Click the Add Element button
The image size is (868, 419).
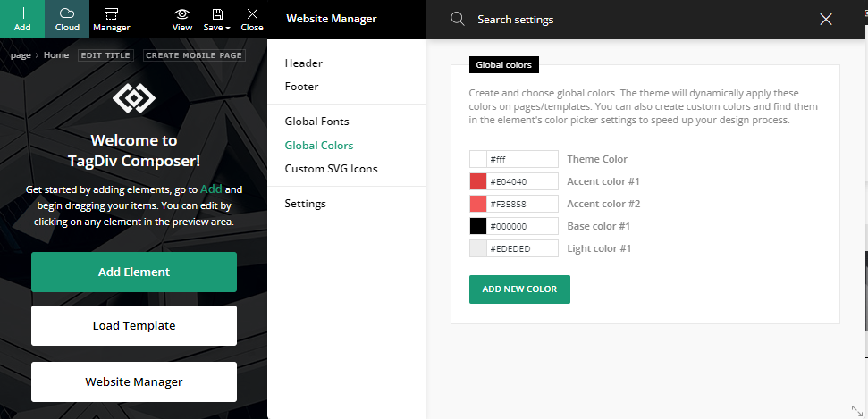(134, 272)
